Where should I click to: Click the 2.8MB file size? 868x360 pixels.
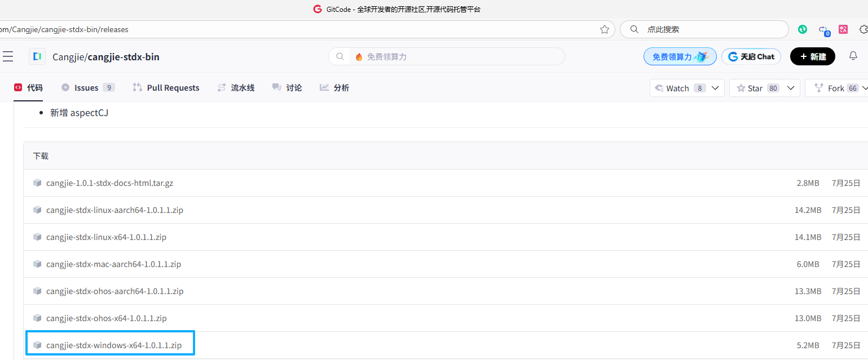(808, 183)
